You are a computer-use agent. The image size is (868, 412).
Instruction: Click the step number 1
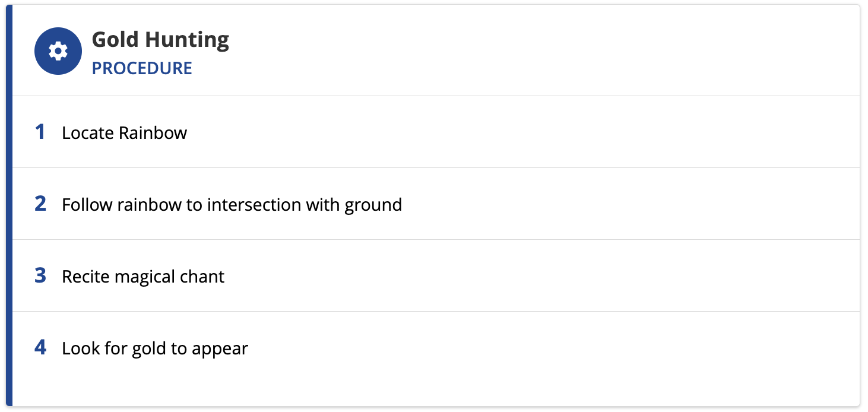(40, 132)
